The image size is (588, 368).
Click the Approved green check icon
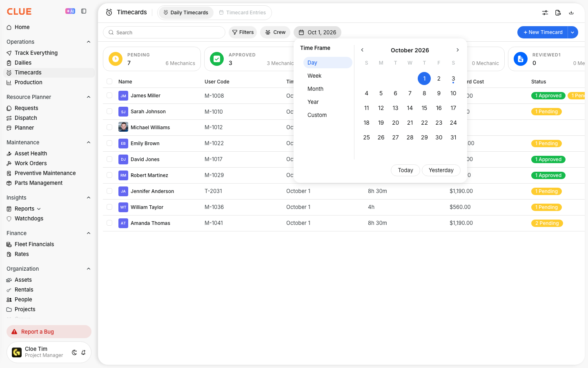coord(217,59)
